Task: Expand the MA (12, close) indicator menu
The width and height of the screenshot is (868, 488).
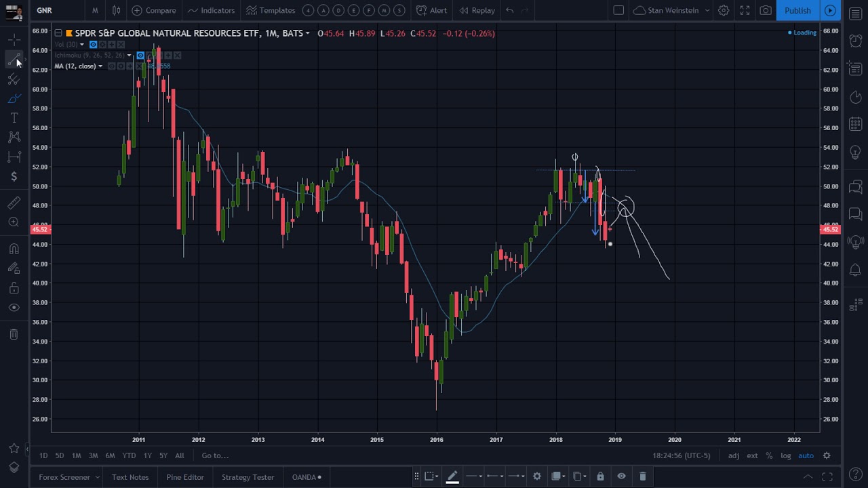Action: pyautogui.click(x=100, y=66)
